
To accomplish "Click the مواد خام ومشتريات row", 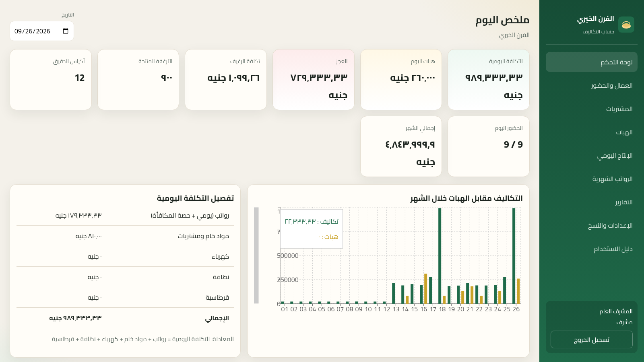I will pos(125,236).
